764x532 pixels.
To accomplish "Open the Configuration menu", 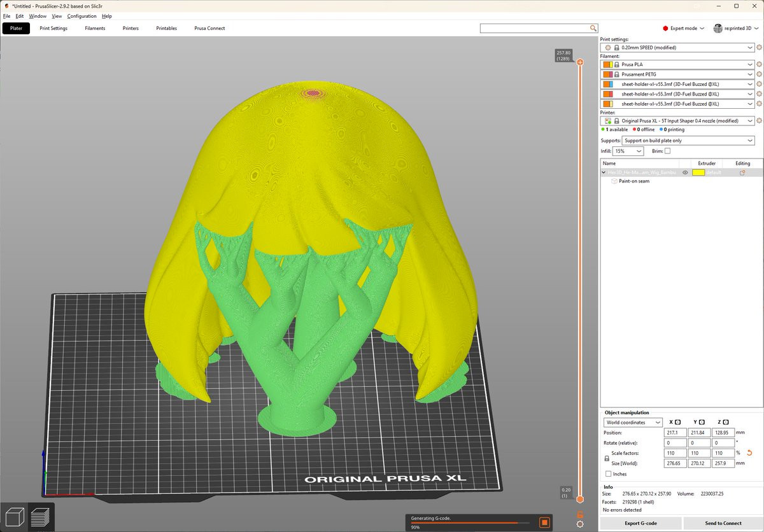I will [x=81, y=16].
